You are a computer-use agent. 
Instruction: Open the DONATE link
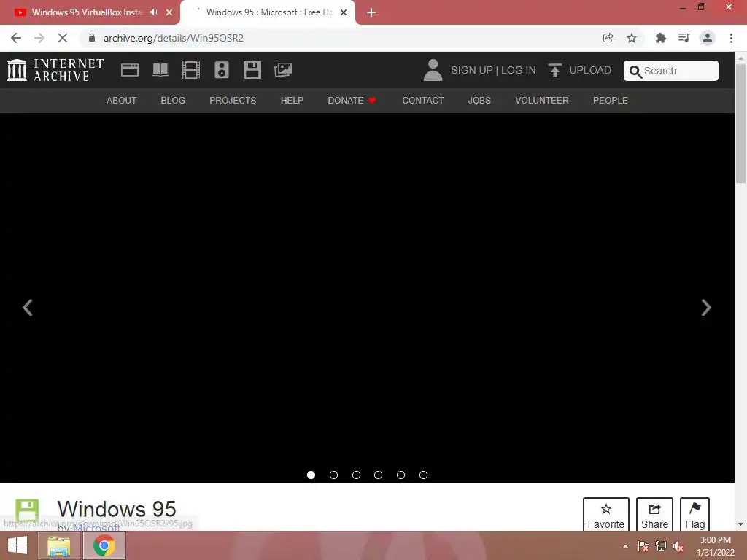pyautogui.click(x=352, y=101)
